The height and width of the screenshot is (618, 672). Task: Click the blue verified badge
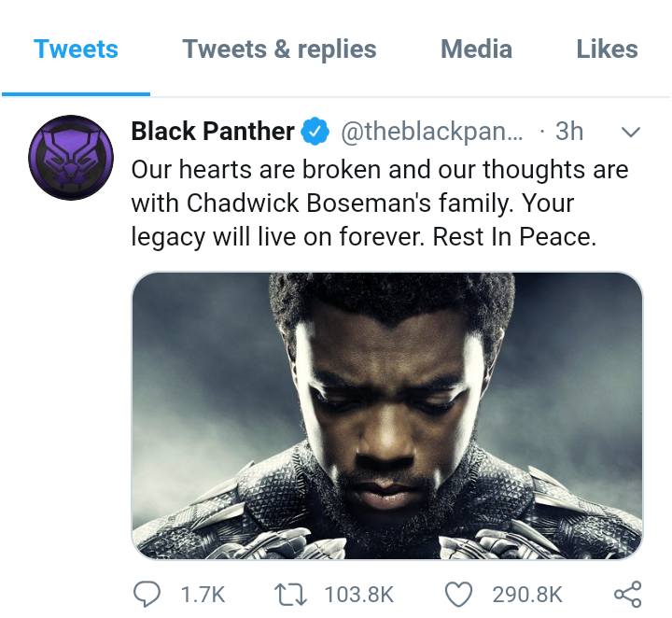pyautogui.click(x=316, y=133)
